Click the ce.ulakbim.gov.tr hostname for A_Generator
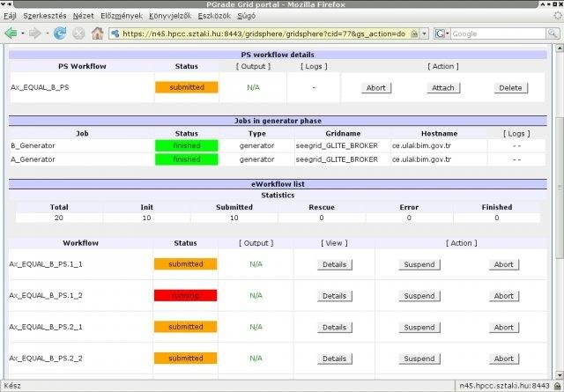Screen dimensions: 564x392 pos(421,159)
